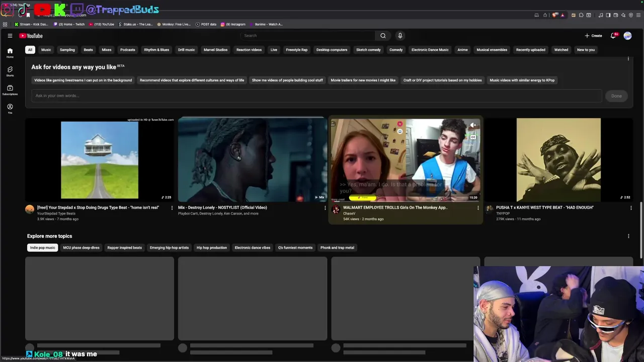The height and width of the screenshot is (362, 644).
Task: Open Brave Rewards triangle icon
Action: coord(562,15)
